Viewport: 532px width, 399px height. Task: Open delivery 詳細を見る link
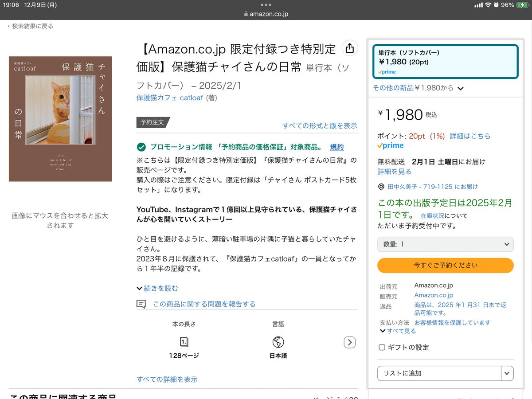[x=394, y=171]
